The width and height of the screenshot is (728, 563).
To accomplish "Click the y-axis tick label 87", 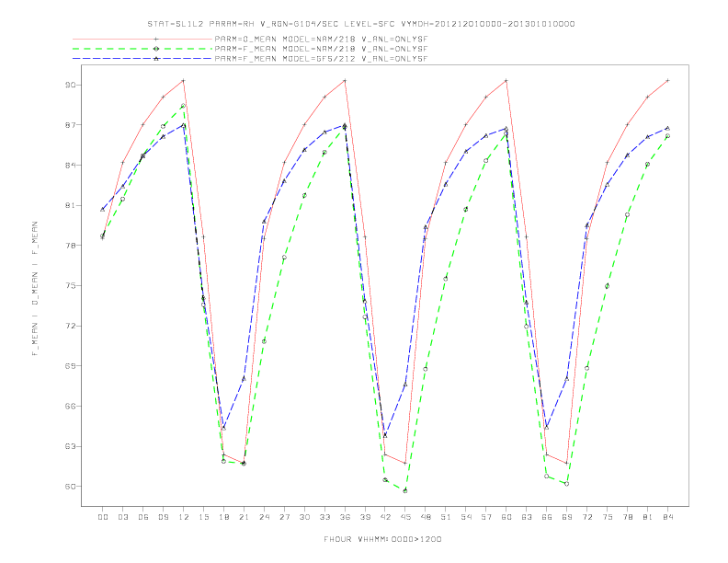I will tap(70, 125).
